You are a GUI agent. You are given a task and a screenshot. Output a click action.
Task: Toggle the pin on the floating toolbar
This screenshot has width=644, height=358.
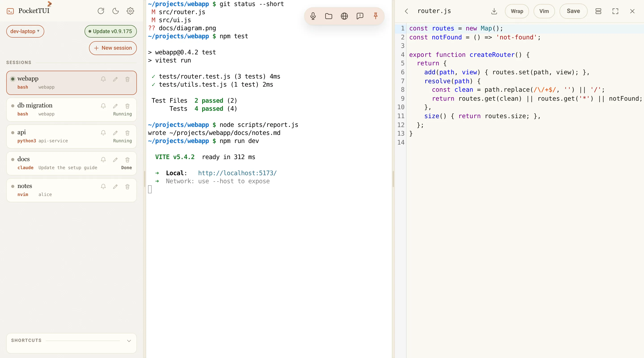(x=375, y=16)
